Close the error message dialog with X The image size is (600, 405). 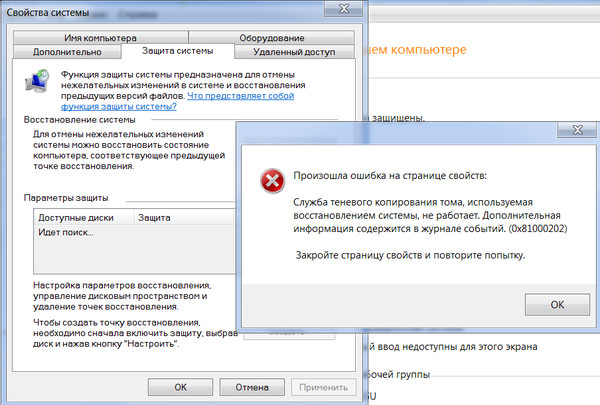tap(577, 130)
